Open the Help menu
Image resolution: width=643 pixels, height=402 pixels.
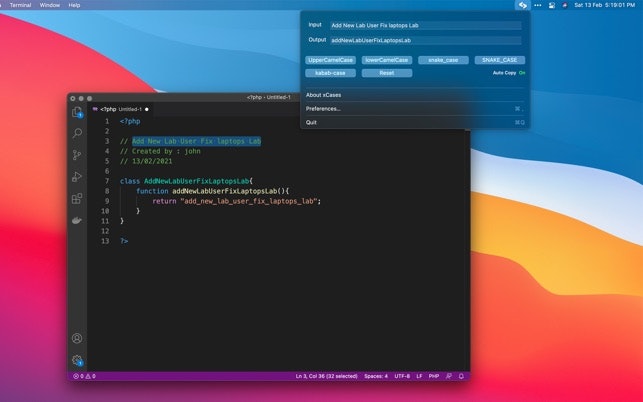(x=74, y=5)
